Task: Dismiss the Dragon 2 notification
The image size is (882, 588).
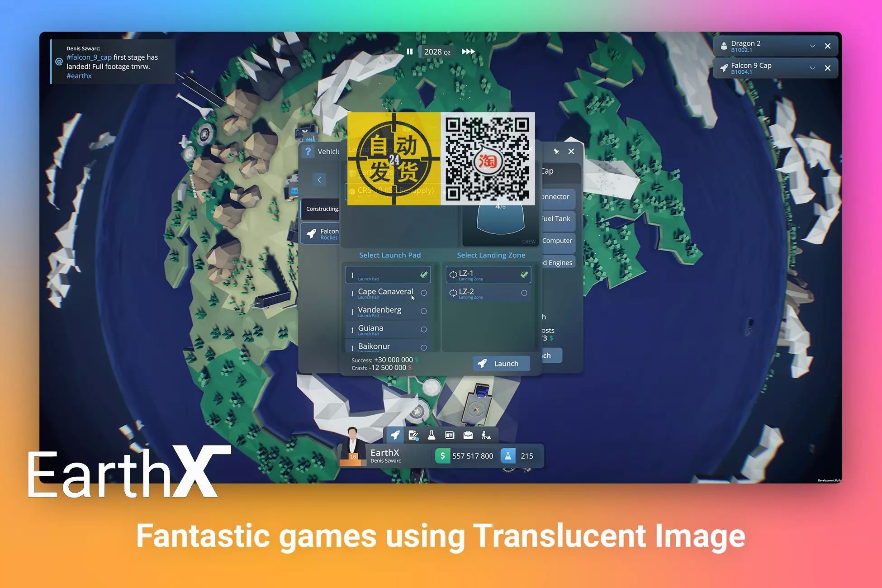Action: pos(828,46)
